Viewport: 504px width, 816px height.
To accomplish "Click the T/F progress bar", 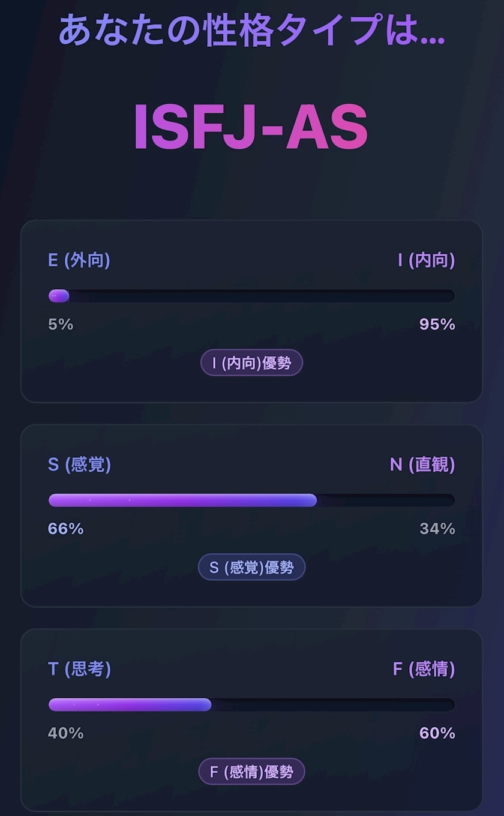I will click(x=251, y=704).
